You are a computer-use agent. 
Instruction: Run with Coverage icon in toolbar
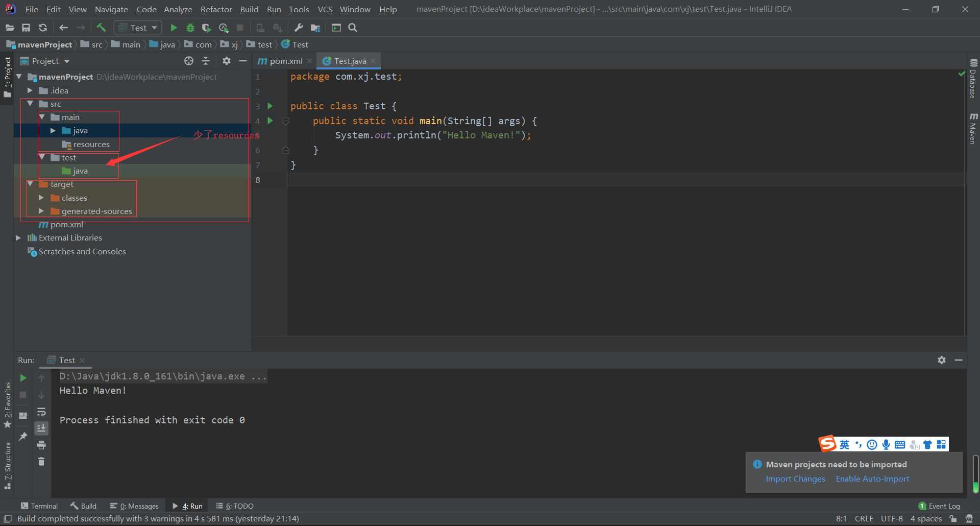[x=206, y=28]
